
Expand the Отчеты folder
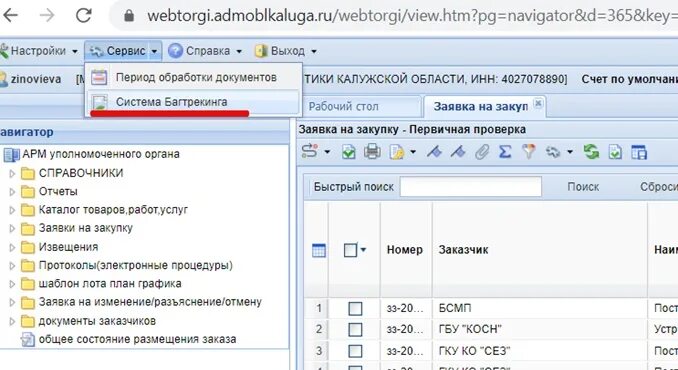pos(12,192)
